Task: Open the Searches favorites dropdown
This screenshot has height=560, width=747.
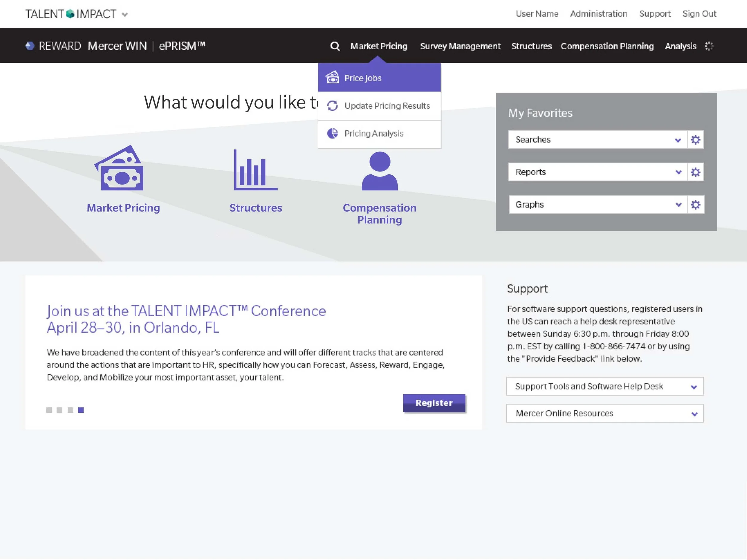Action: [598, 140]
